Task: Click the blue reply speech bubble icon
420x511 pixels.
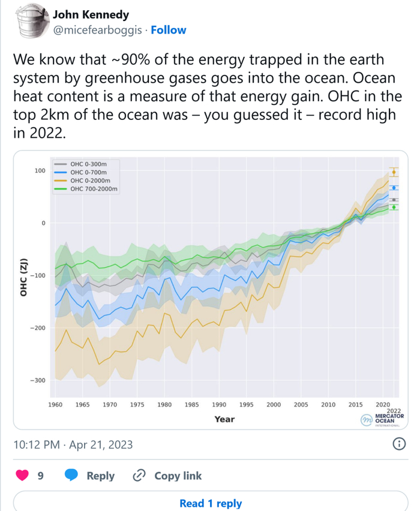Action: tap(71, 476)
